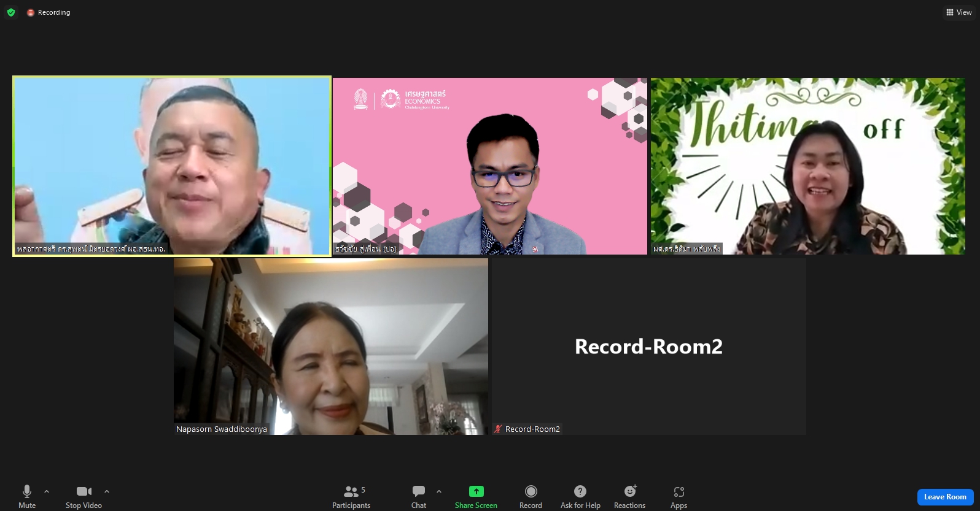980x511 pixels.
Task: Click the green Share Screen icon
Action: point(476,491)
